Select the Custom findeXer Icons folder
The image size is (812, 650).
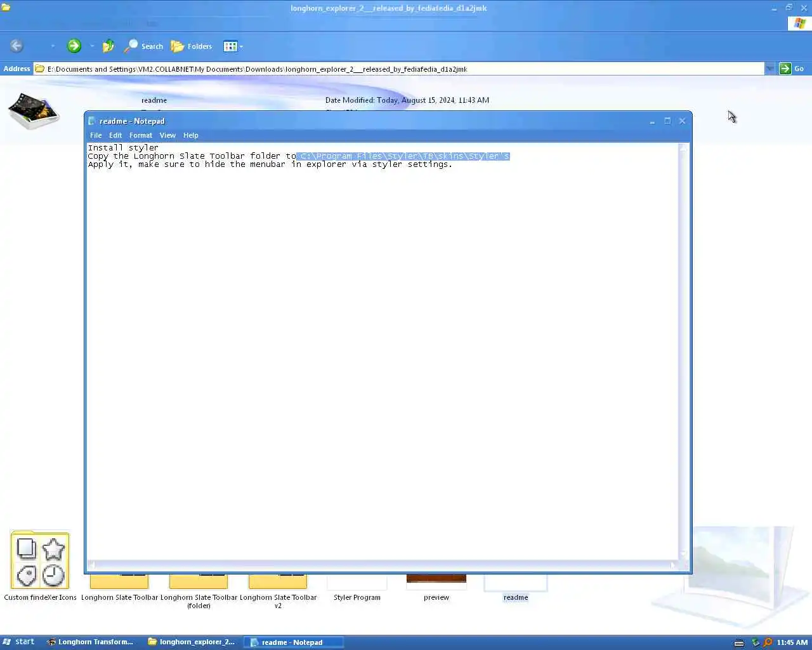(x=40, y=566)
